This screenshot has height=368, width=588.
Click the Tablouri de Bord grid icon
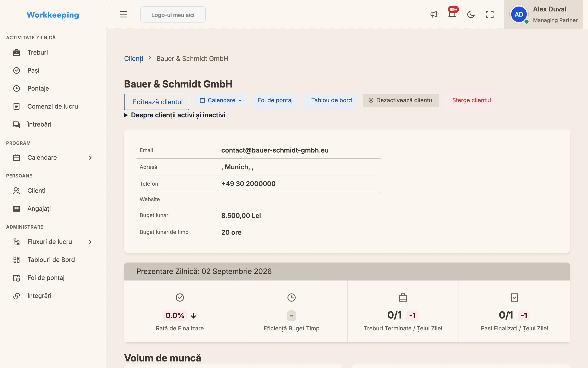coord(17,260)
